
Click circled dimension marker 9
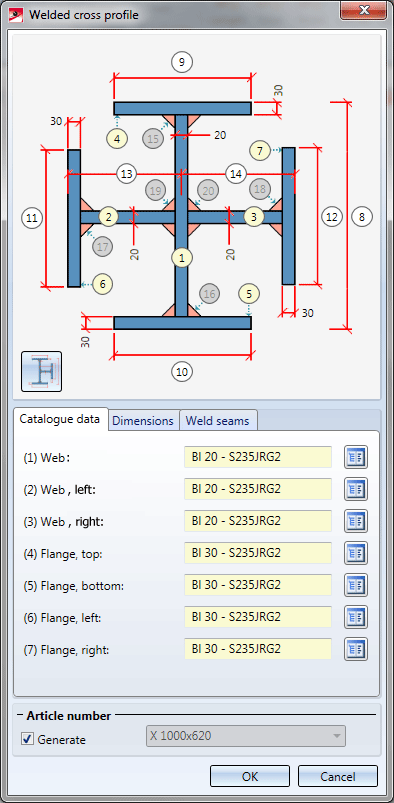point(182,62)
